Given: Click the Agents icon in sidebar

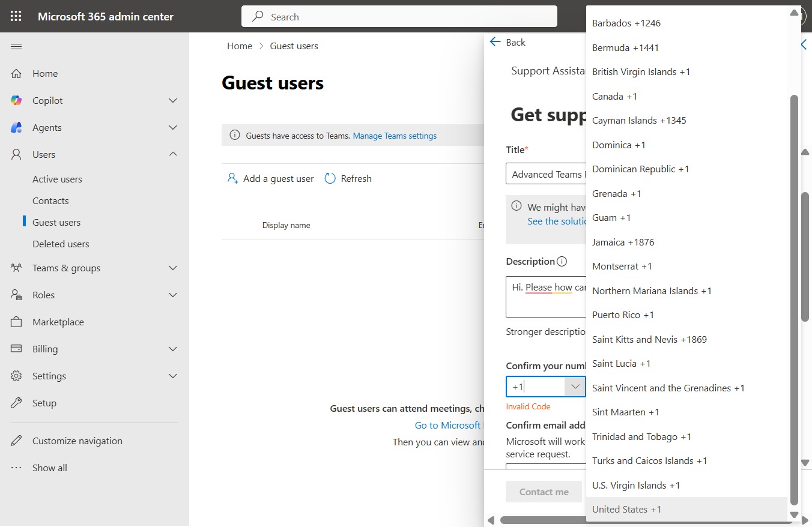Looking at the screenshot, I should (16, 127).
